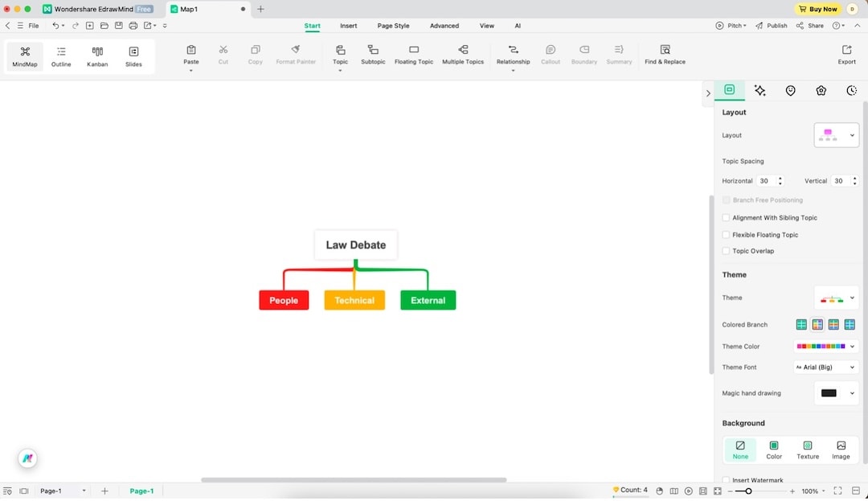The height and width of the screenshot is (501, 868).
Task: Open the Advanced tab
Action: 444,25
